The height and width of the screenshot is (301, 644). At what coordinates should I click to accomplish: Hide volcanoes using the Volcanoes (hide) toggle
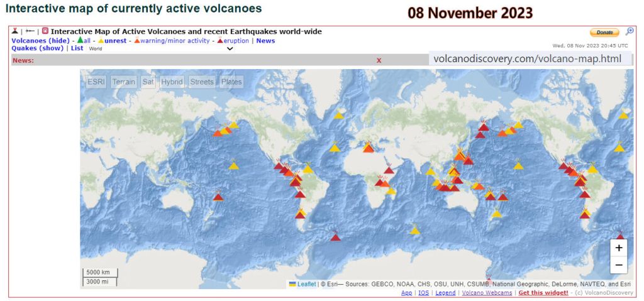tap(40, 40)
